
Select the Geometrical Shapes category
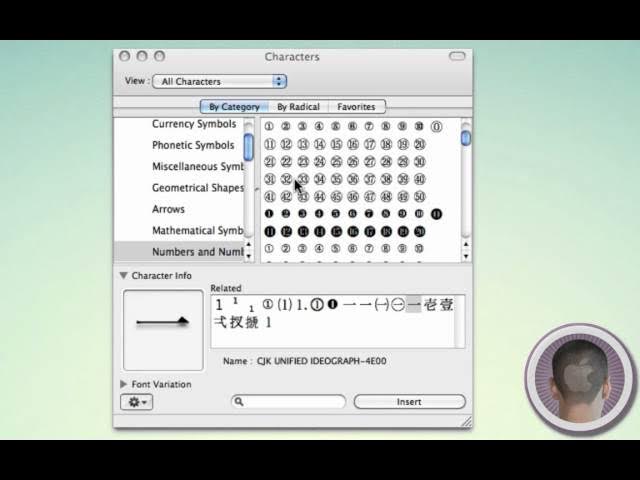(197, 188)
